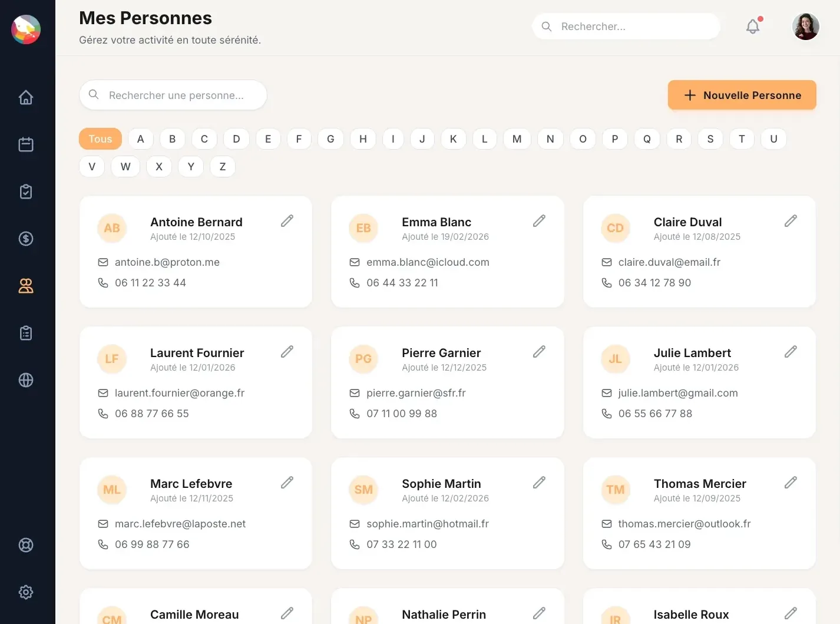Open the Calendar icon in the sidebar

pyautogui.click(x=26, y=144)
